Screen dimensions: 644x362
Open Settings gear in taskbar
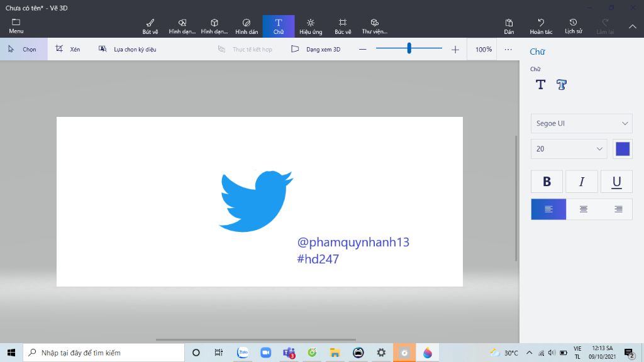tap(381, 353)
